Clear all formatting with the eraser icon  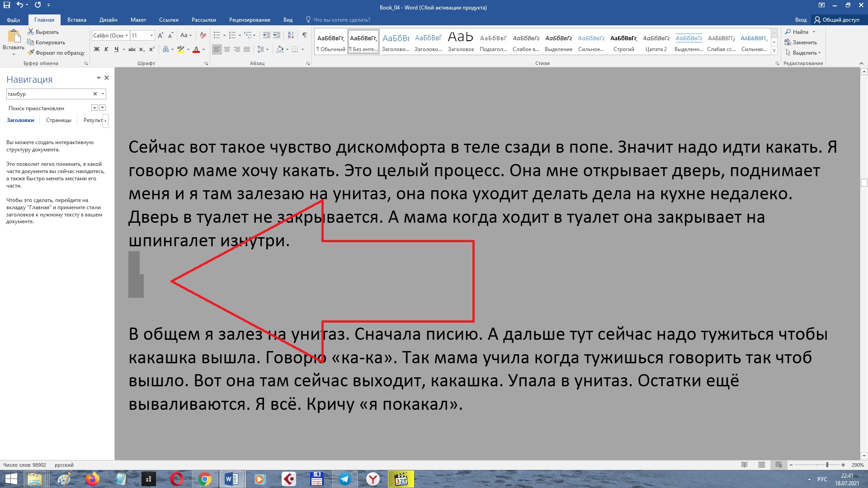[x=203, y=35]
